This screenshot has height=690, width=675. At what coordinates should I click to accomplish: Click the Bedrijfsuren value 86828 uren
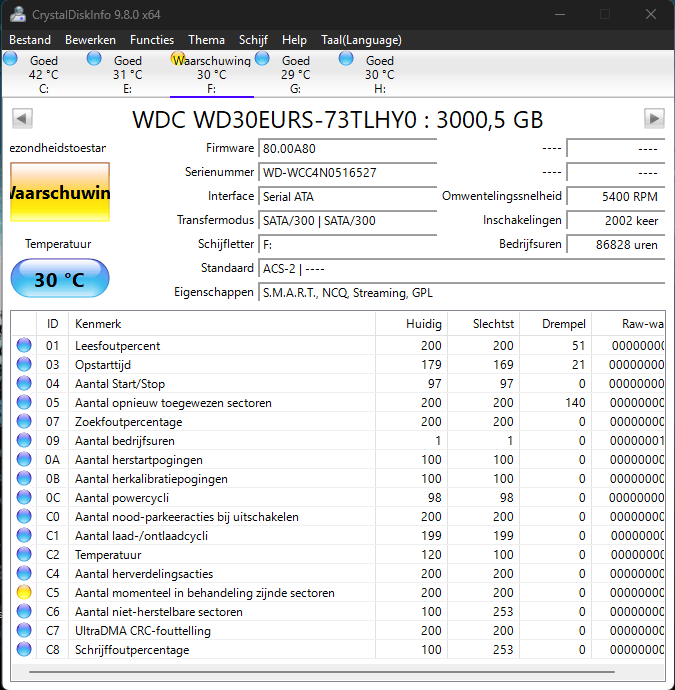tap(616, 245)
